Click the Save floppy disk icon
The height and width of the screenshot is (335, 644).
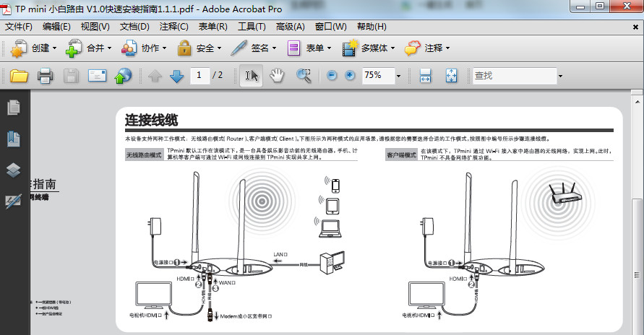pos(71,76)
